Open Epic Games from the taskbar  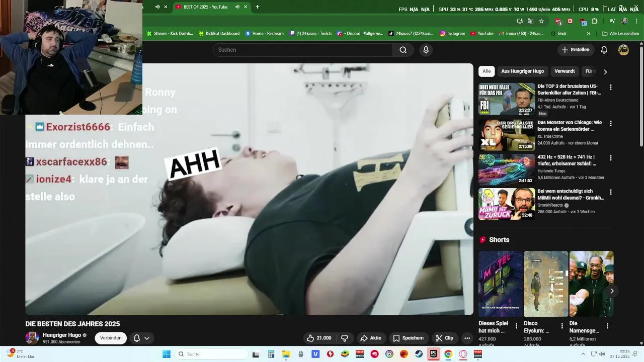[433, 354]
